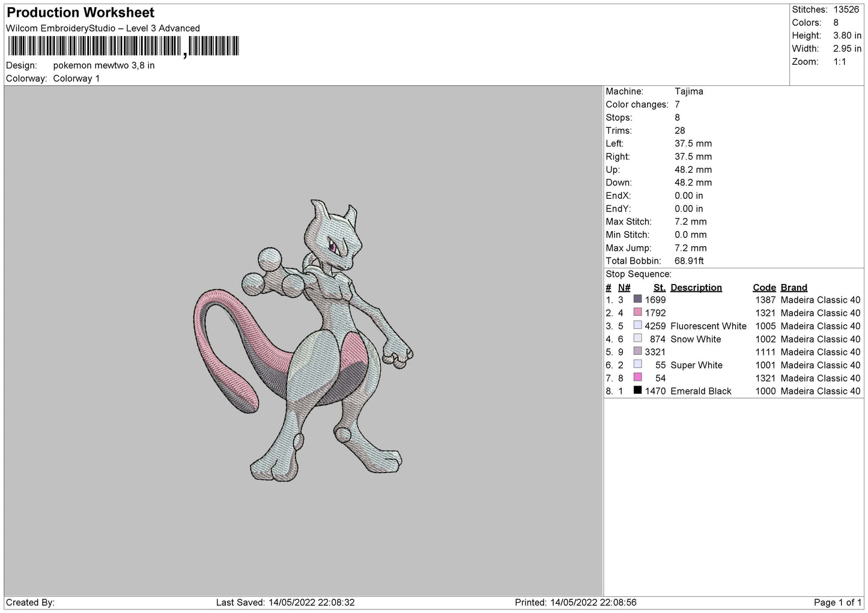The height and width of the screenshot is (613, 868).
Task: Click the Super White swatch 55
Action: coord(638,364)
